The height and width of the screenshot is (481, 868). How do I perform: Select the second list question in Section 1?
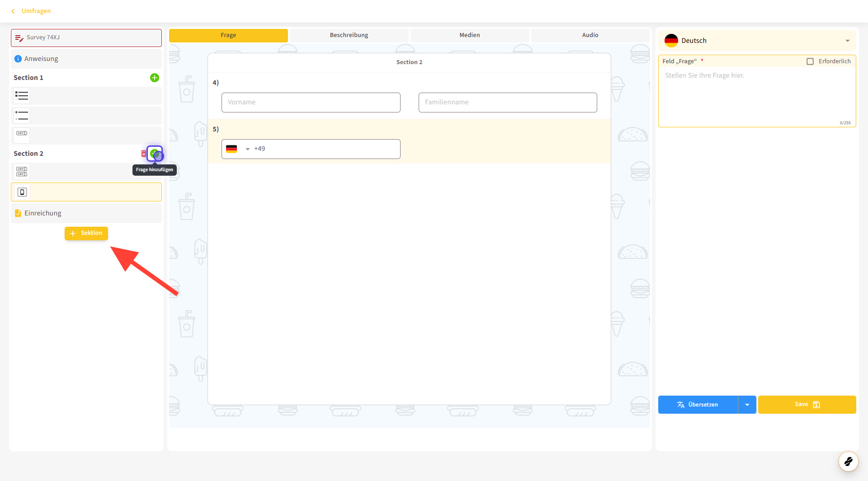click(x=22, y=116)
